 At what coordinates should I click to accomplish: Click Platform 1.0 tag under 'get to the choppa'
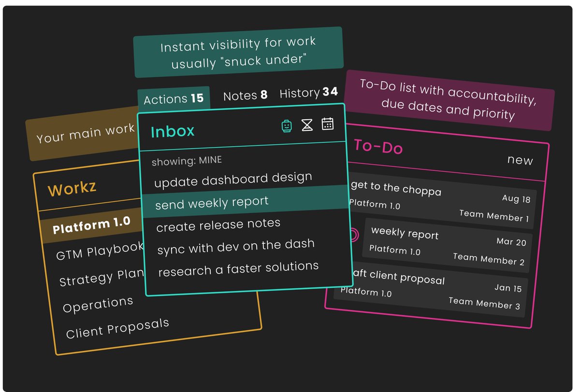tap(375, 204)
